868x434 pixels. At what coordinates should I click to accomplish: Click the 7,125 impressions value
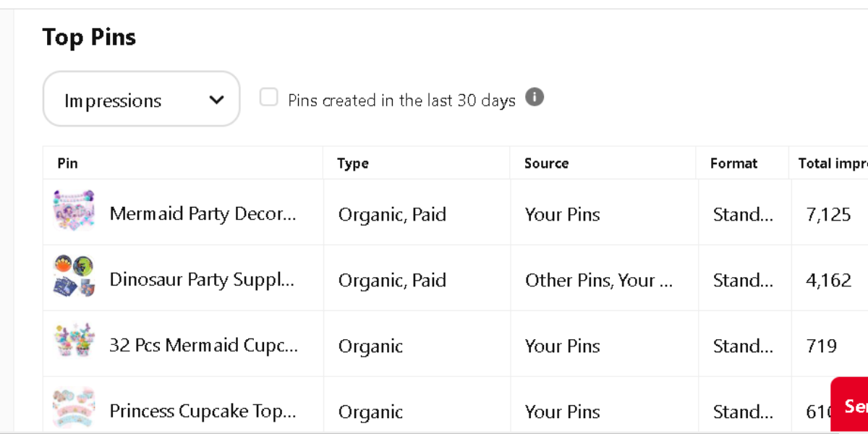coord(828,215)
